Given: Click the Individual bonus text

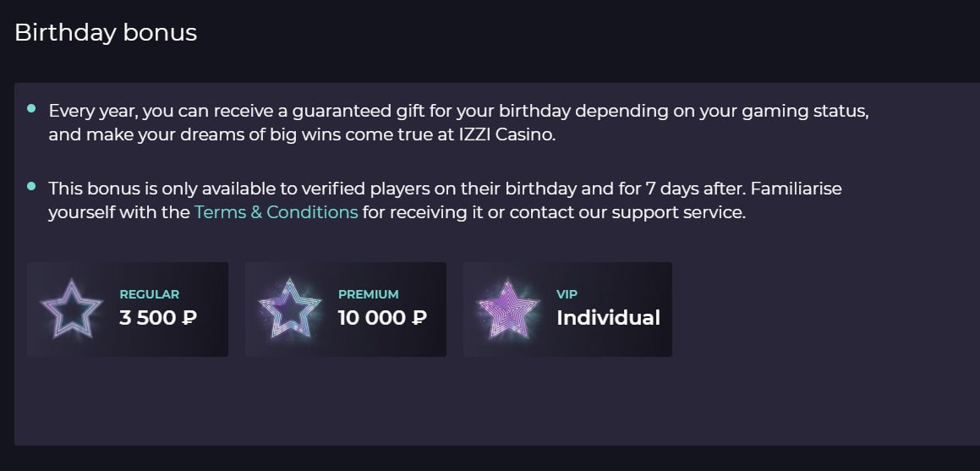Looking at the screenshot, I should (608, 318).
